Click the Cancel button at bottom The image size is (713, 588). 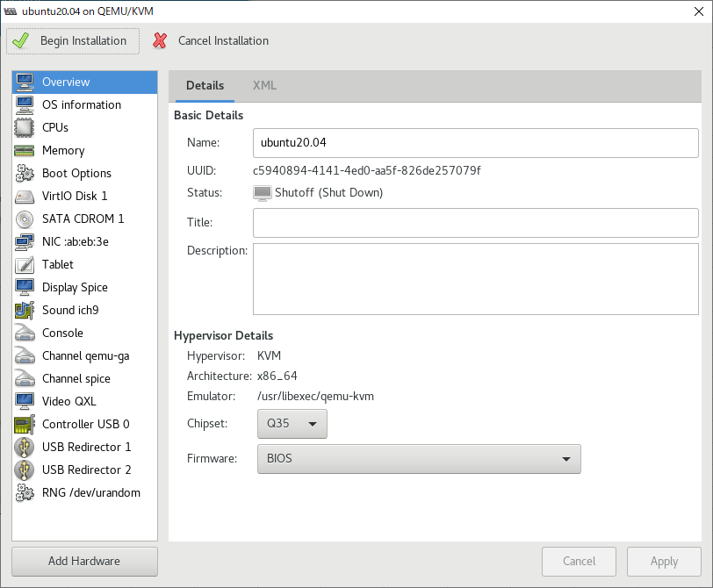579,562
